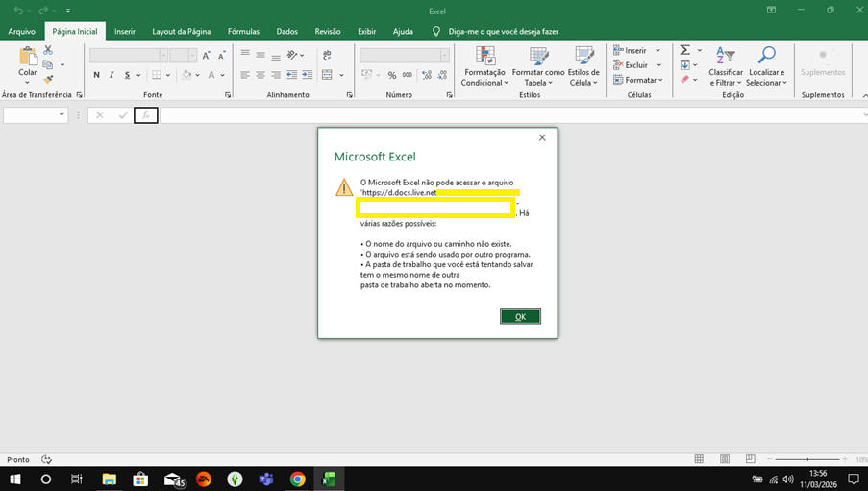
Task: Switch to the Inserir ribbon tab
Action: click(x=125, y=32)
